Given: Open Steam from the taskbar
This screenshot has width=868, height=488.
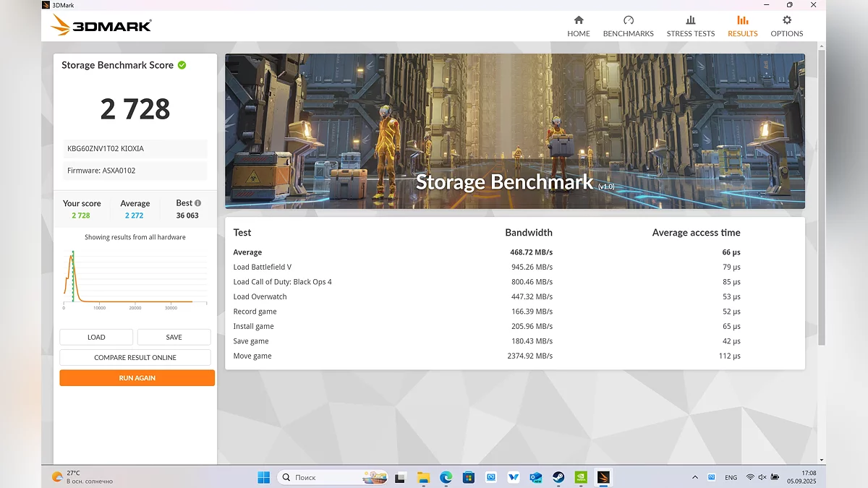Looking at the screenshot, I should [558, 477].
